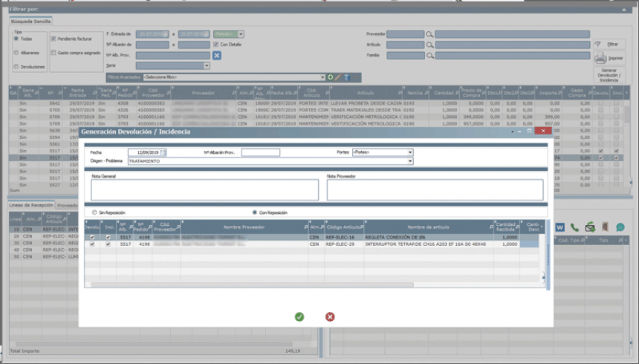Open the calendar picker beside Fecha
Screen dimensions: 639x364
[x=163, y=152]
